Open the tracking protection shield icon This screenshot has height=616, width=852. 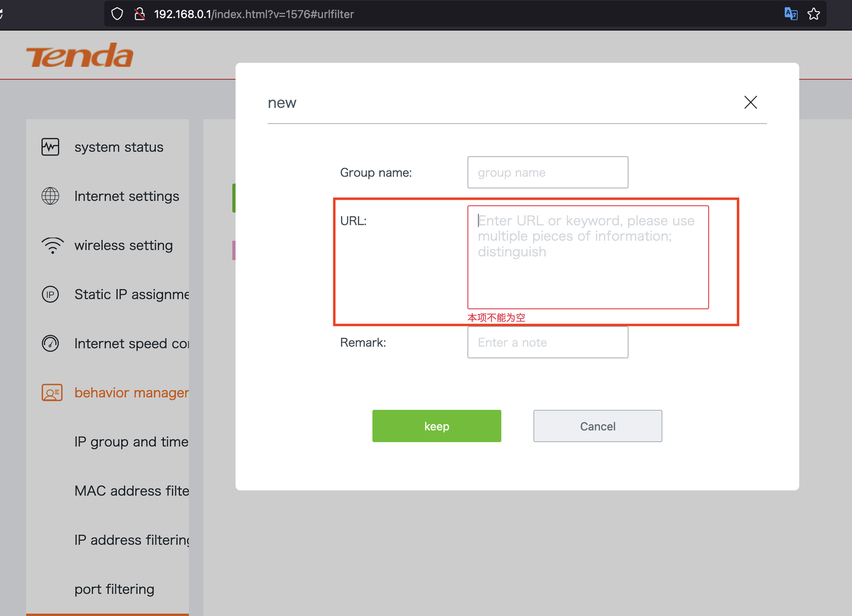coord(117,14)
